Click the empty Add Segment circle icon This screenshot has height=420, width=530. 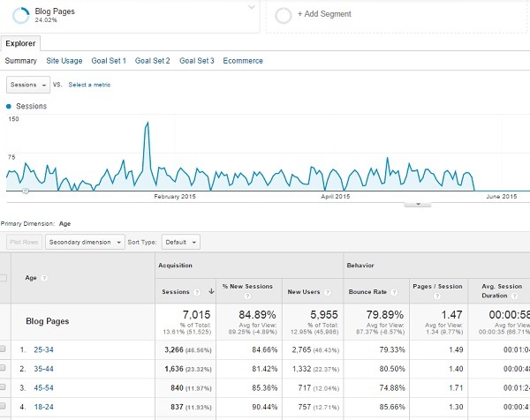[x=284, y=15]
